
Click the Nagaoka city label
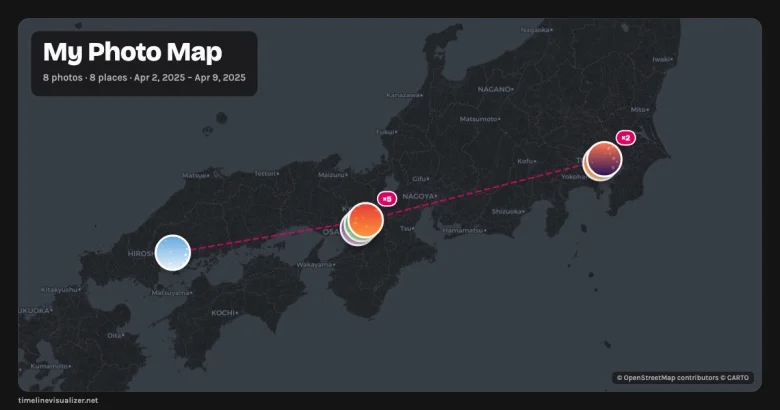click(535, 30)
